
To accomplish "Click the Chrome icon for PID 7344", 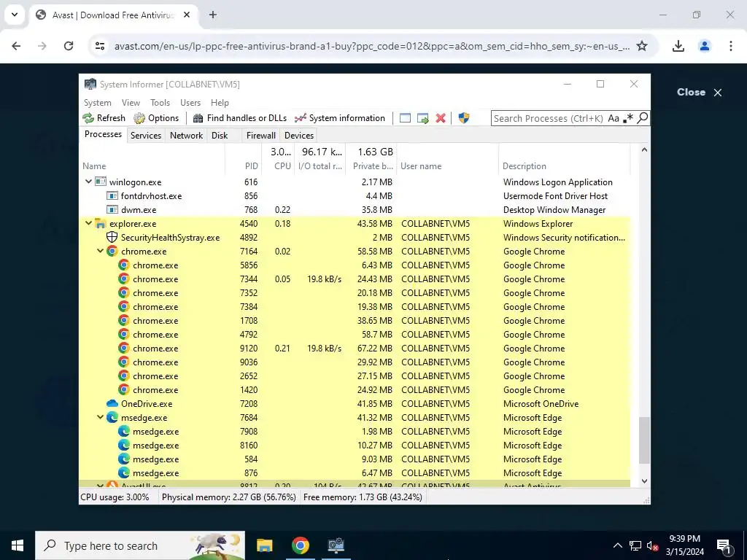I will coord(124,279).
